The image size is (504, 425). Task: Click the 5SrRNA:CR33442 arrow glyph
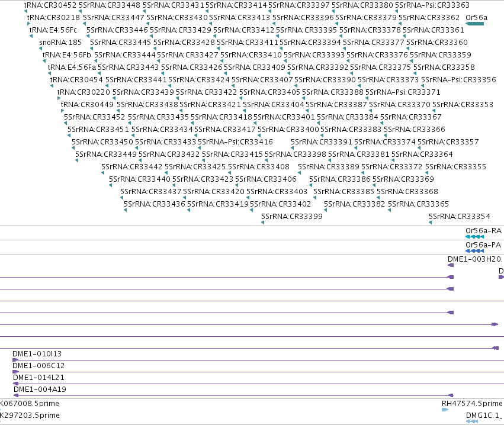pos(102,173)
